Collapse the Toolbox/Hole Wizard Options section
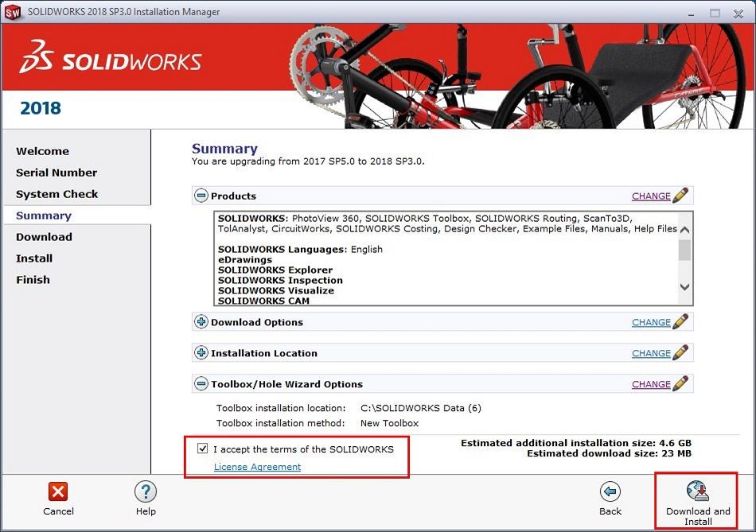Viewport: 756px width, 532px height. [x=201, y=384]
